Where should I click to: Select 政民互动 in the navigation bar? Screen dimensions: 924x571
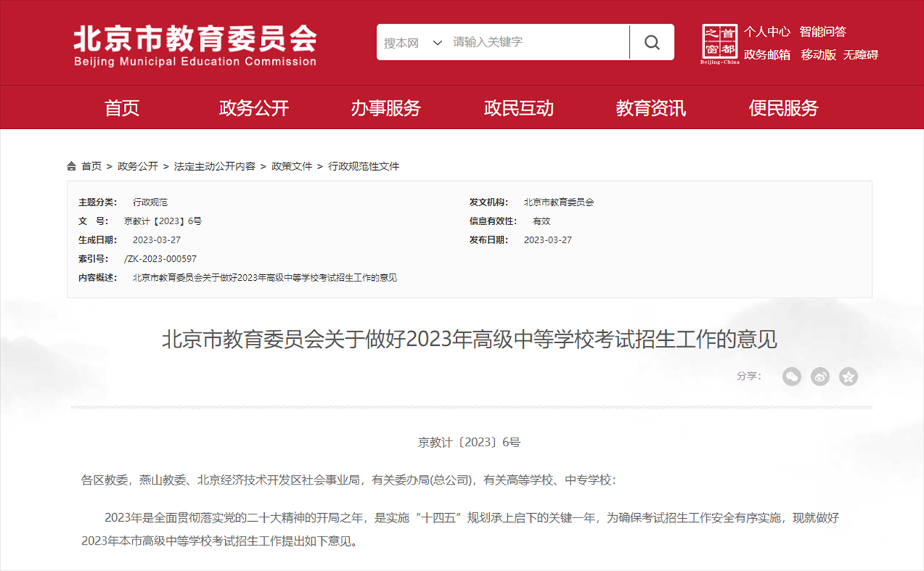pyautogui.click(x=518, y=108)
